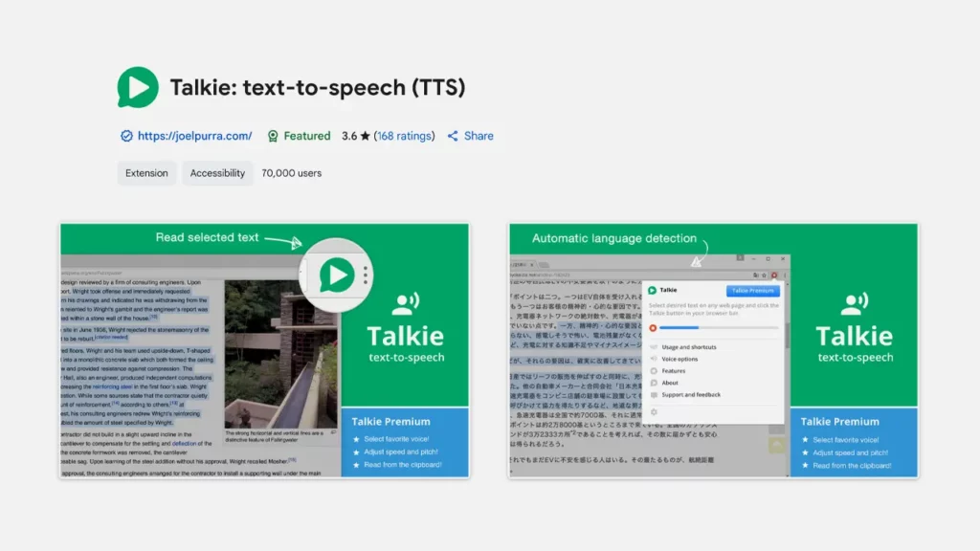Click the Share link text

click(479, 136)
